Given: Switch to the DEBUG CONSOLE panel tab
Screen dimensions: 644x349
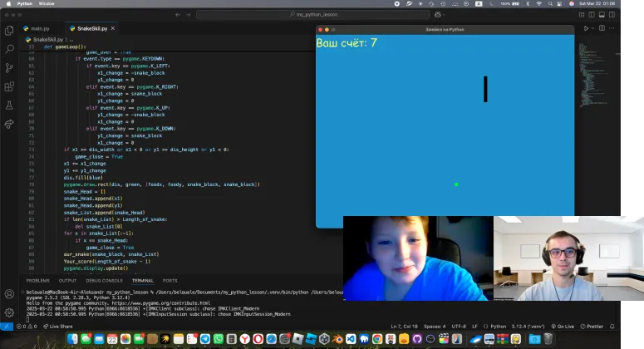Looking at the screenshot, I should [105, 281].
